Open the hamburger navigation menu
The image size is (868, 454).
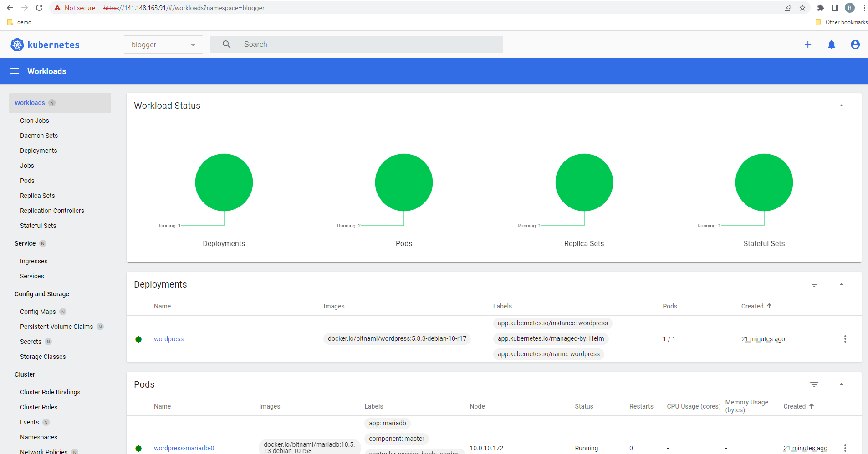15,71
